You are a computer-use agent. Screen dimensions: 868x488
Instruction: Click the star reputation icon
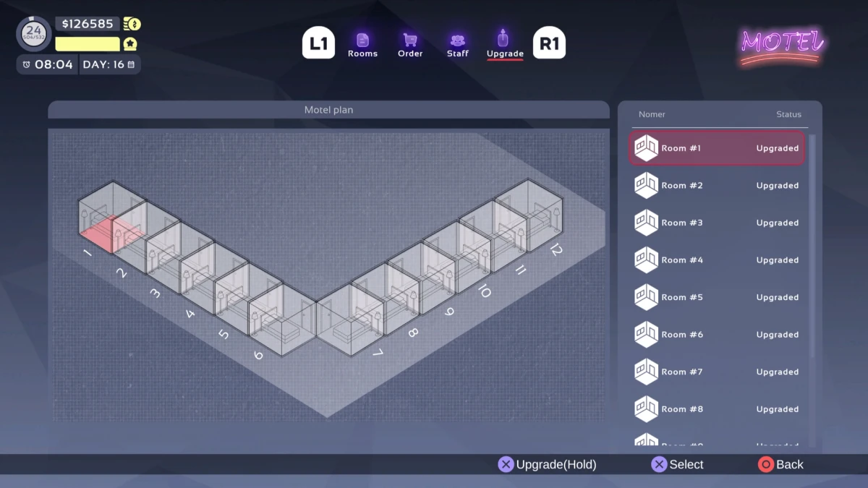[130, 44]
